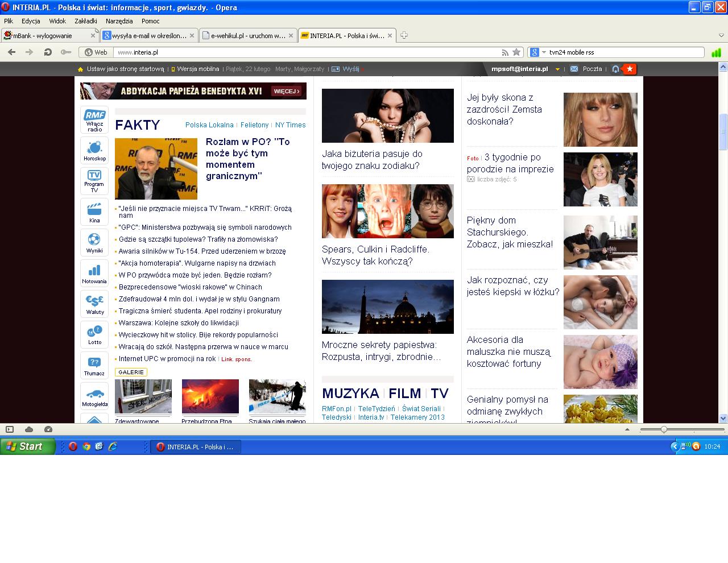Open the Kina cinema icon
Screen dimensions: 728x563
tap(94, 212)
